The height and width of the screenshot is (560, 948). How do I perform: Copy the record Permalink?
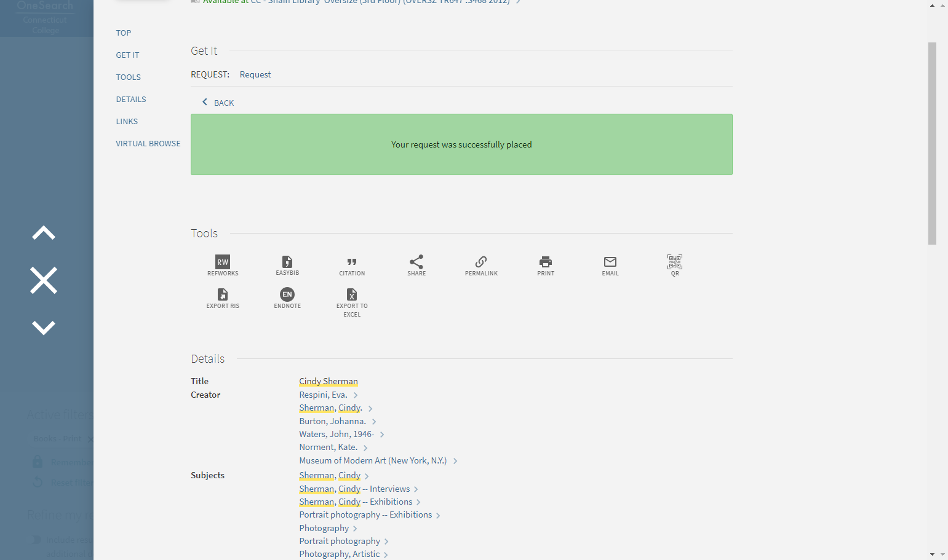481,266
